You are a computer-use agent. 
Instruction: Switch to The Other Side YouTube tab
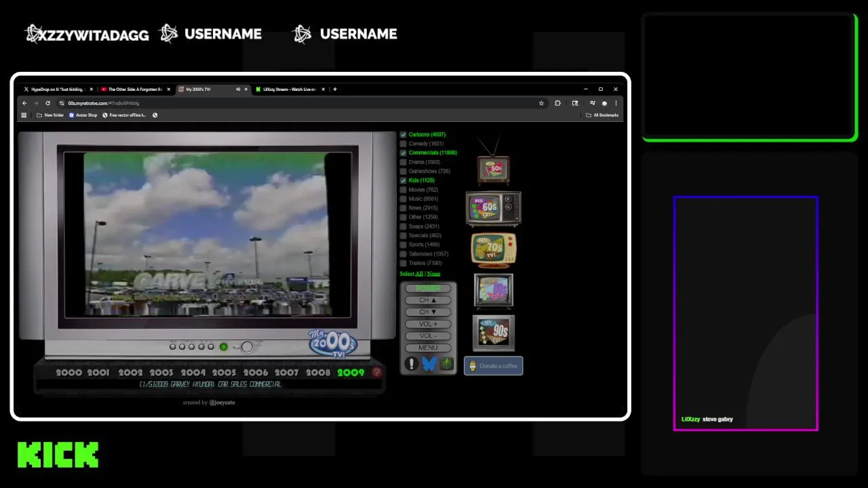pyautogui.click(x=135, y=89)
